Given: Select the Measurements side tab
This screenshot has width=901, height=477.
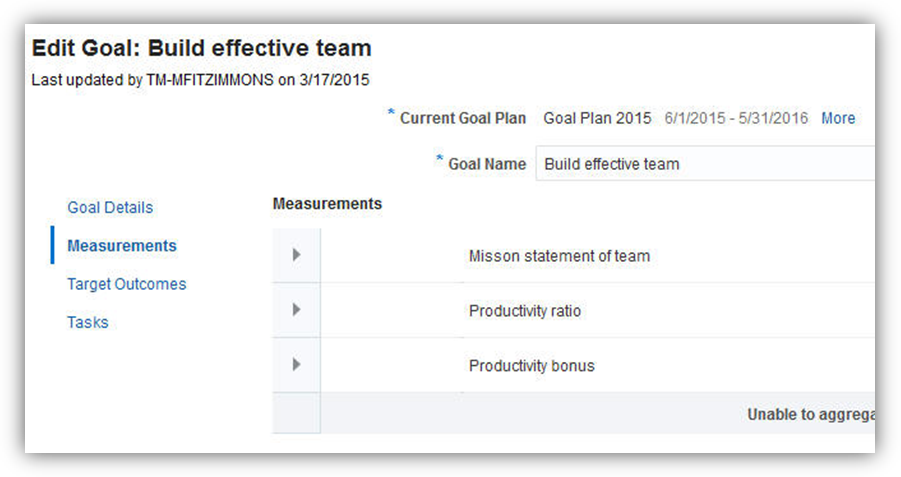Looking at the screenshot, I should (x=121, y=245).
